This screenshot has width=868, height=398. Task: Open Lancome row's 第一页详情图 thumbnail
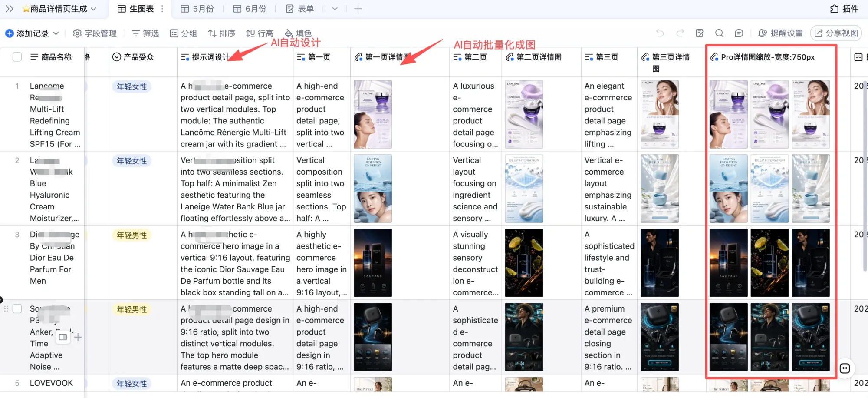(373, 114)
